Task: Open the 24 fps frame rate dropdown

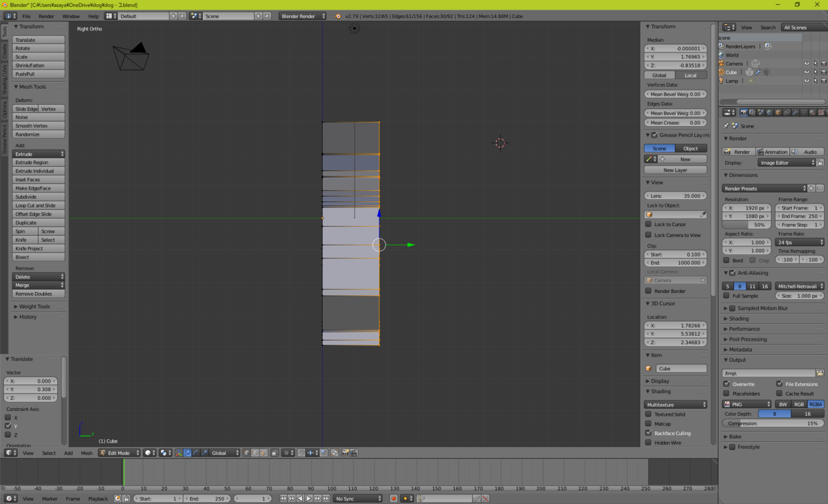Action: 800,243
